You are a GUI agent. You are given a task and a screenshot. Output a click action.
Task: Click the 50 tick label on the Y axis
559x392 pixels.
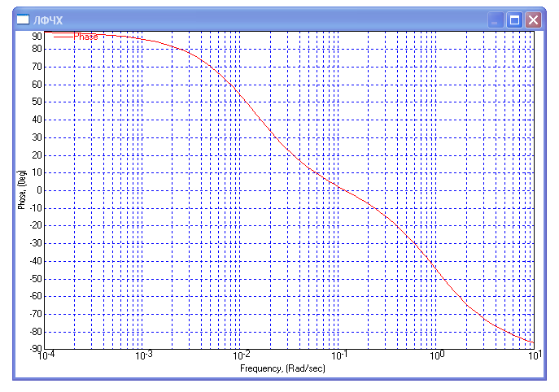[x=37, y=102]
